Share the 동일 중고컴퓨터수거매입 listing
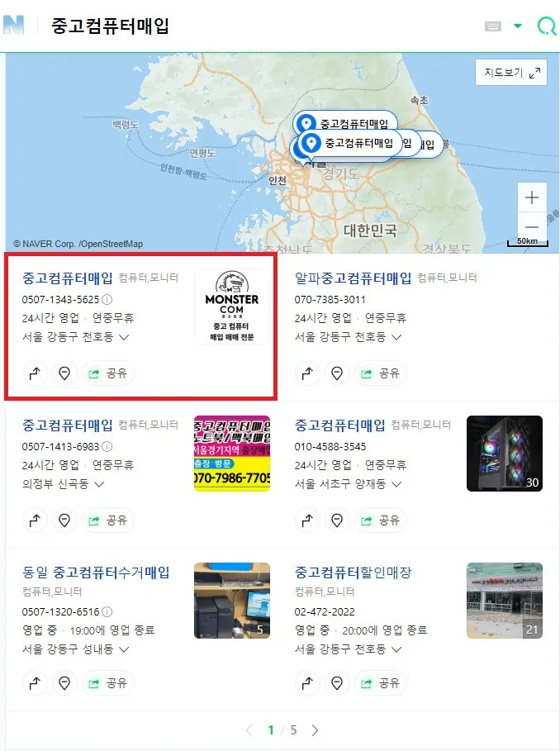Image resolution: width=560 pixels, height=751 pixels. (x=108, y=682)
